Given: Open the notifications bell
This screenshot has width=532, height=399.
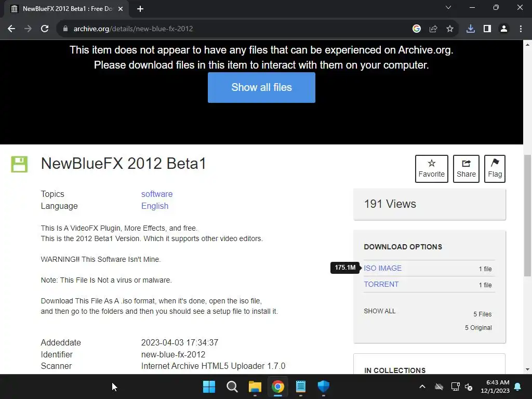Looking at the screenshot, I should [x=518, y=387].
